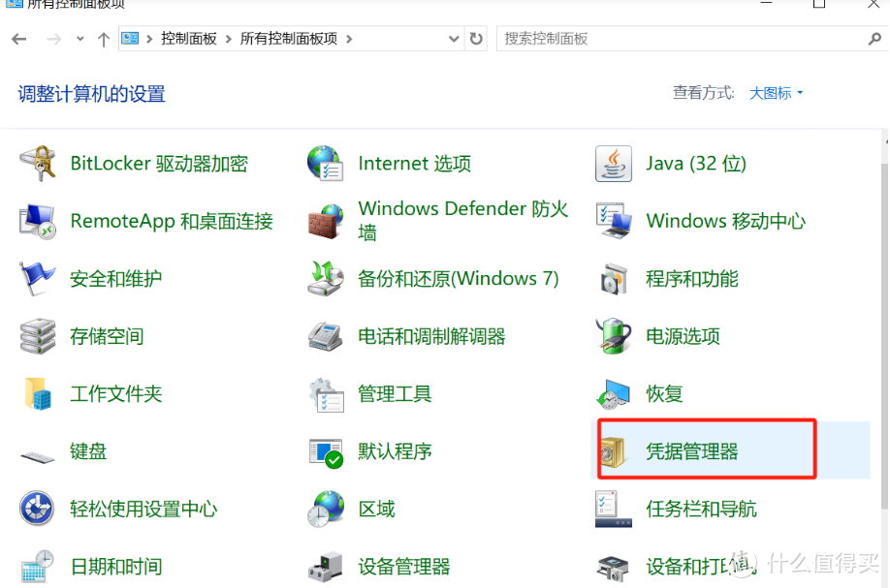890x588 pixels.
Task: Click the Keyboard icon
Action: (38, 455)
